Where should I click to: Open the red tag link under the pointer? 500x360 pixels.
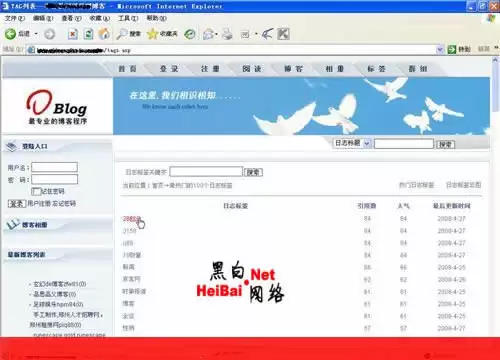132,219
